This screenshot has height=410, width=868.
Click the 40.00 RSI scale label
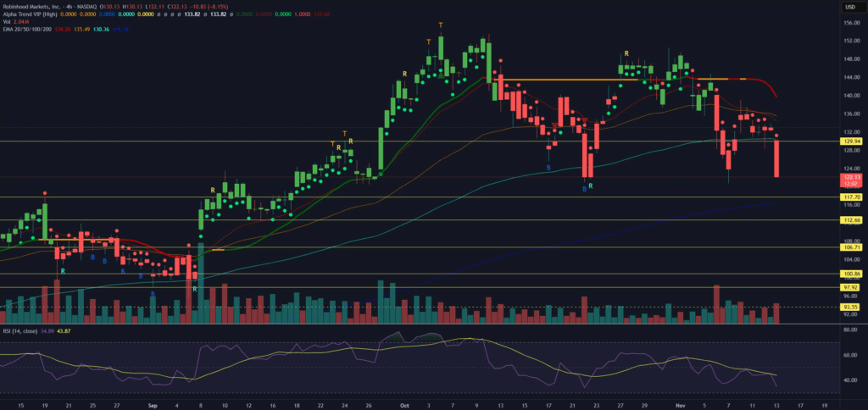(849, 380)
